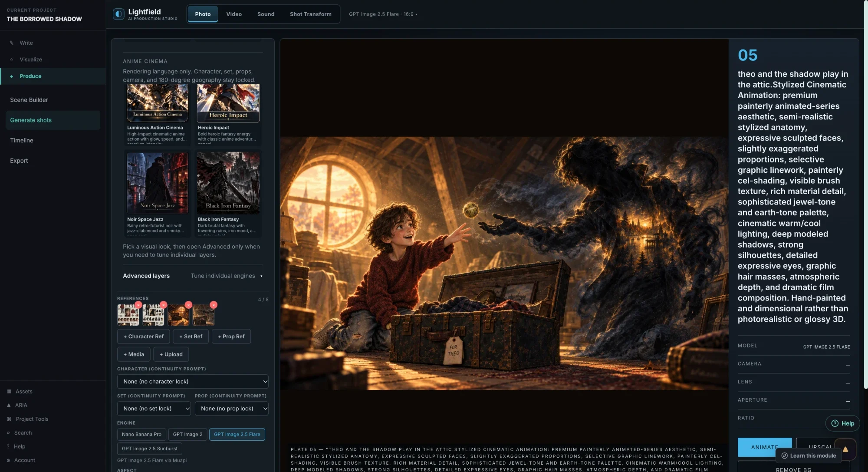Screen dimensions: 868x472
Task: Switch to the Sound tab
Action: pyautogui.click(x=266, y=14)
